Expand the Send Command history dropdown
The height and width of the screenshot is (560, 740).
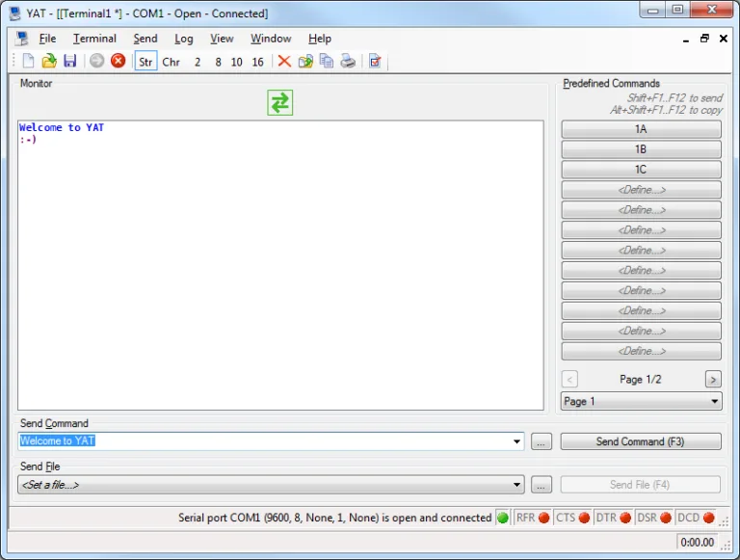click(516, 441)
